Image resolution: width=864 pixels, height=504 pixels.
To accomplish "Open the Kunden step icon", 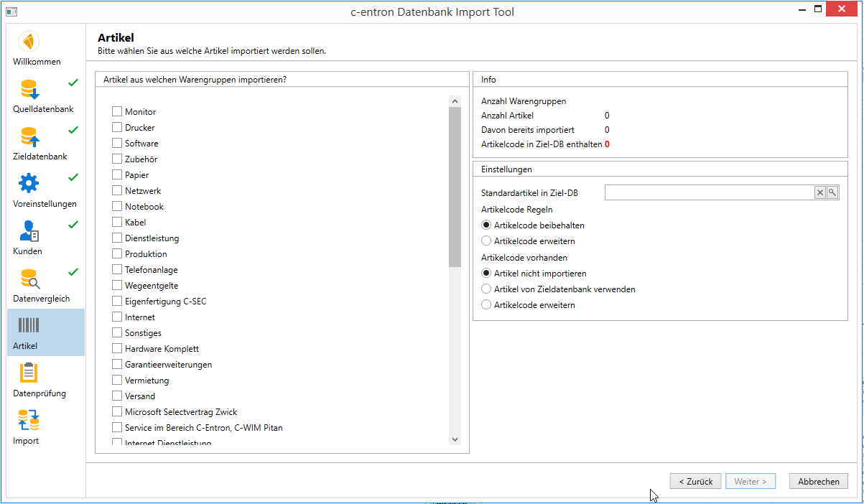I will [x=29, y=231].
